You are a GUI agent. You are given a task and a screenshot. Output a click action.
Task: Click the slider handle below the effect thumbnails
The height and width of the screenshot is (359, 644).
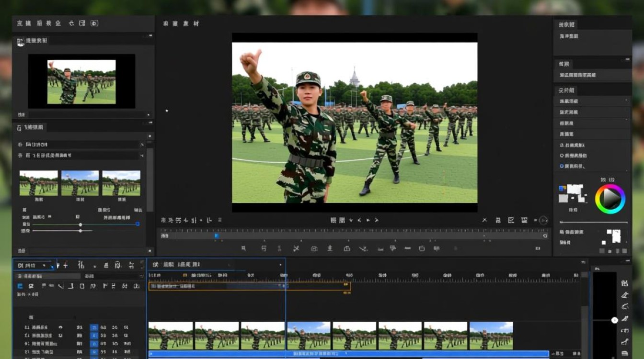(x=80, y=224)
